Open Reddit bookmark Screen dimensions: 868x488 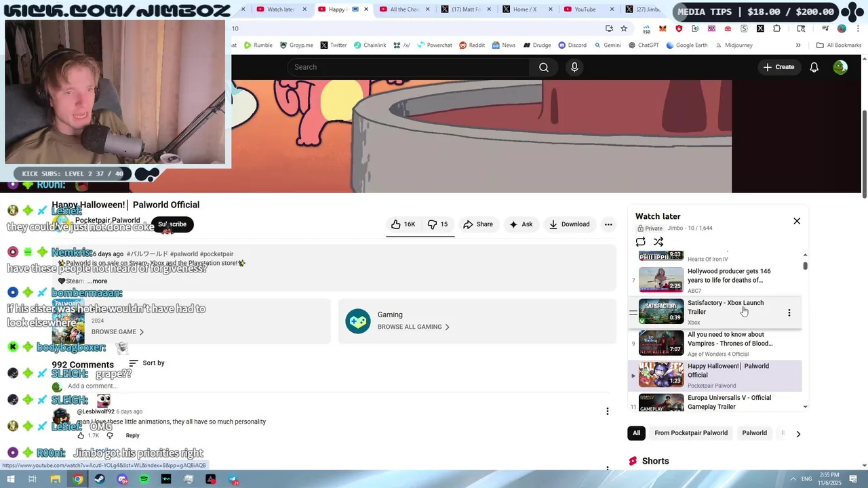[x=471, y=45]
